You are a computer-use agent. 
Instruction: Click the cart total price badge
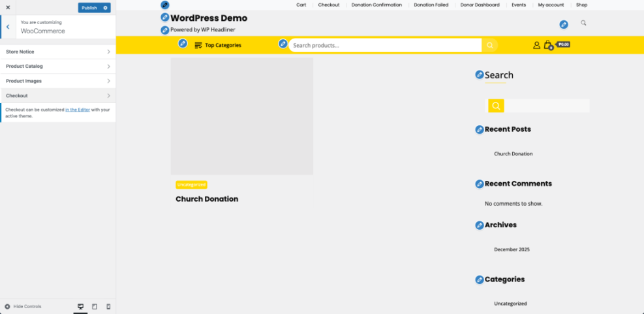[x=564, y=44]
